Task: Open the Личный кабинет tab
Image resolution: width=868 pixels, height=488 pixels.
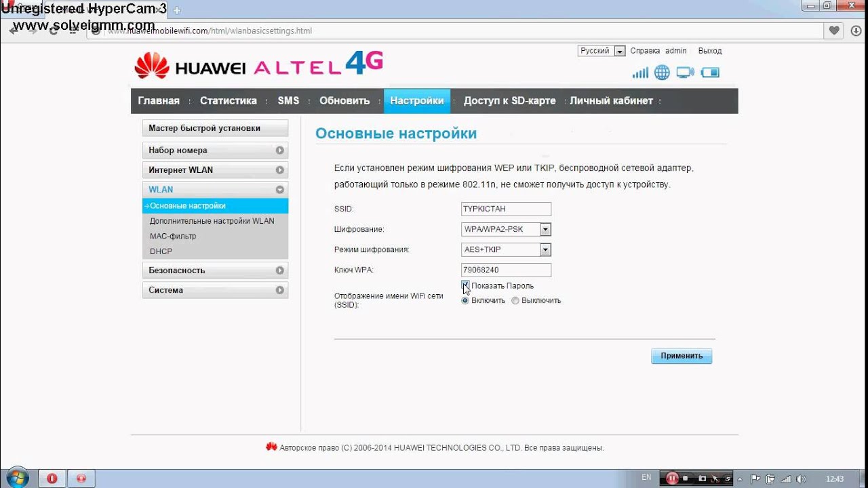Action: (x=611, y=101)
